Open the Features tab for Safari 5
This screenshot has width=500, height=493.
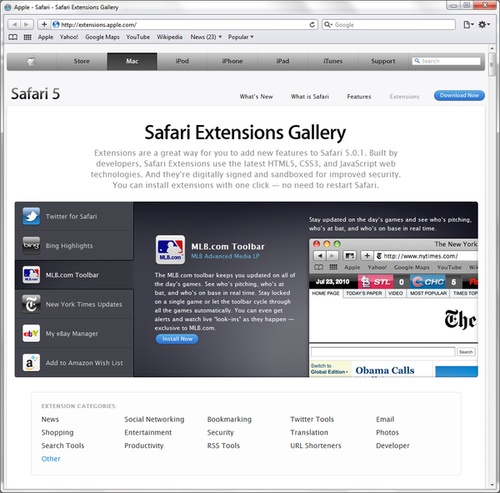[359, 97]
